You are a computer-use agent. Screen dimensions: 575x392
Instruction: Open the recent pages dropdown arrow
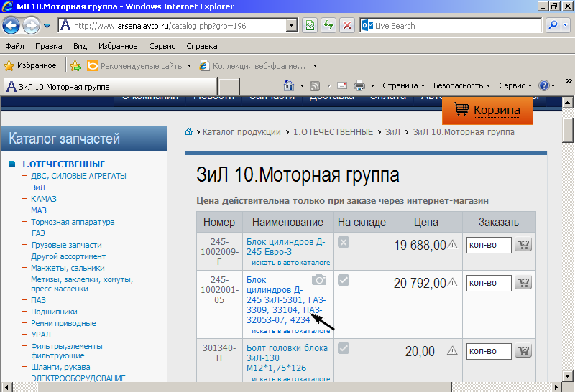tap(47, 26)
